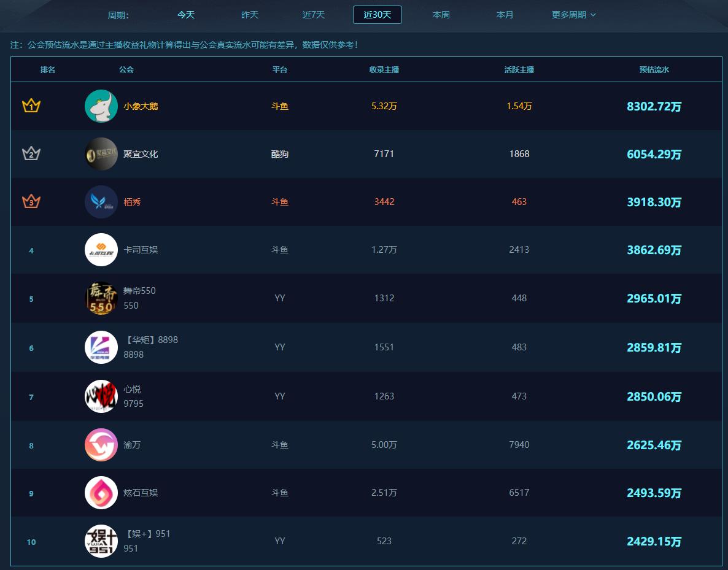Click the 8302.72万 revenue value
This screenshot has width=728, height=570.
pos(654,107)
